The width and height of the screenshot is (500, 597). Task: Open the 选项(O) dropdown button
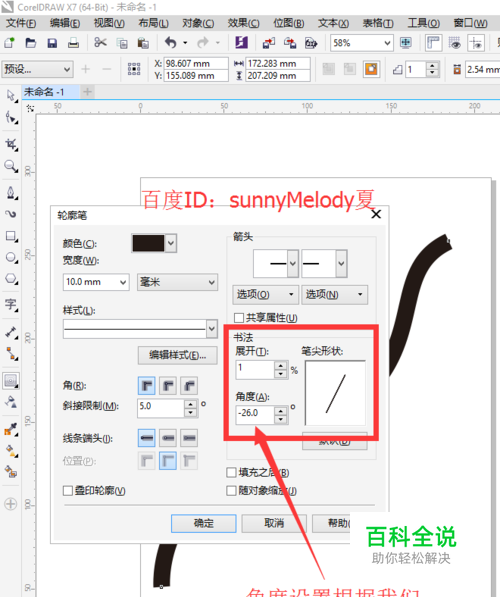pyautogui.click(x=265, y=294)
